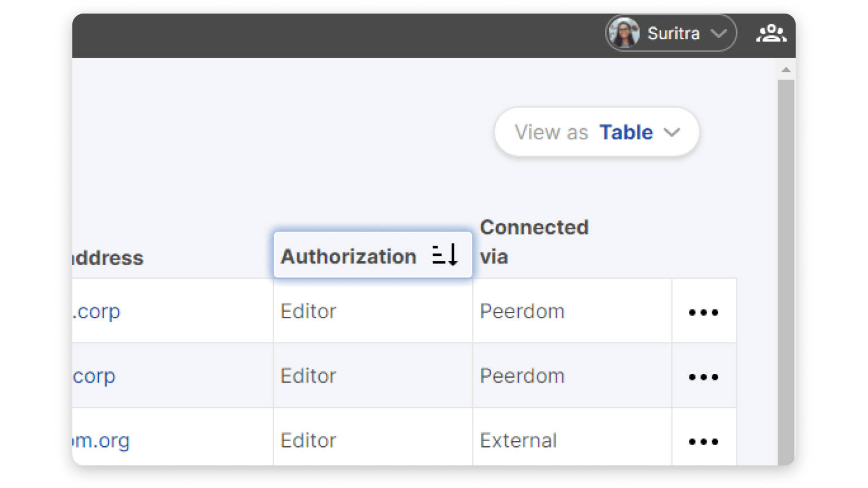Click the Peerdom cell in second row
Viewport: 868px width, 488px height.
coord(522,376)
